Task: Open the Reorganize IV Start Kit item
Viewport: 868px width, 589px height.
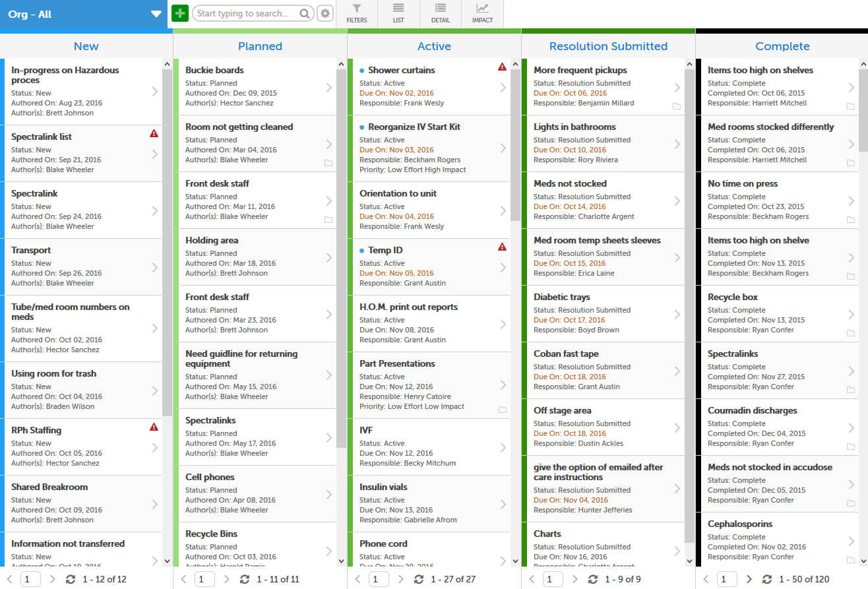Action: click(x=414, y=127)
